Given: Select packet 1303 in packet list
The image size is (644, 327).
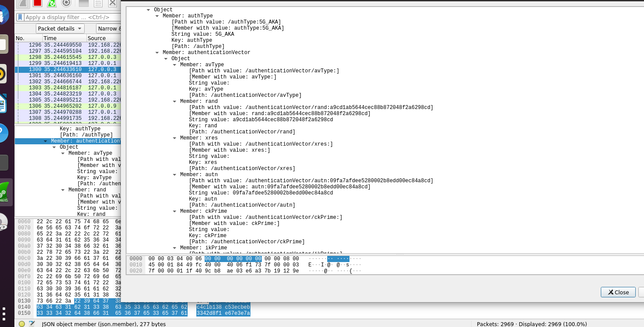Looking at the screenshot, I should 68,88.
